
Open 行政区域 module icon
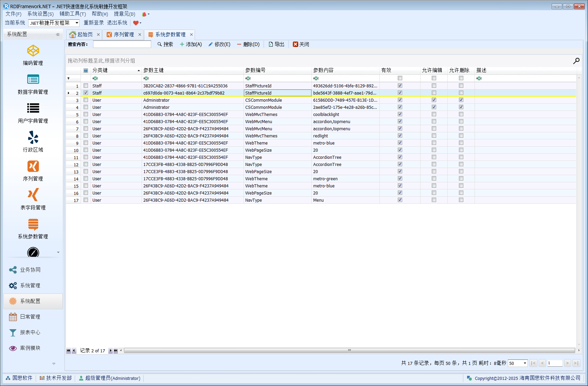[x=33, y=138]
